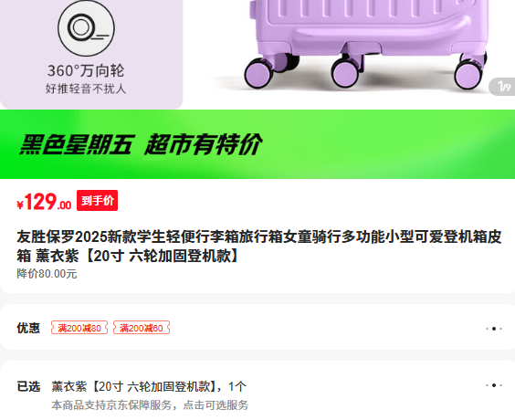This screenshot has width=515, height=420.
Task: Open more options dots in 已选 row
Action: pos(494,385)
